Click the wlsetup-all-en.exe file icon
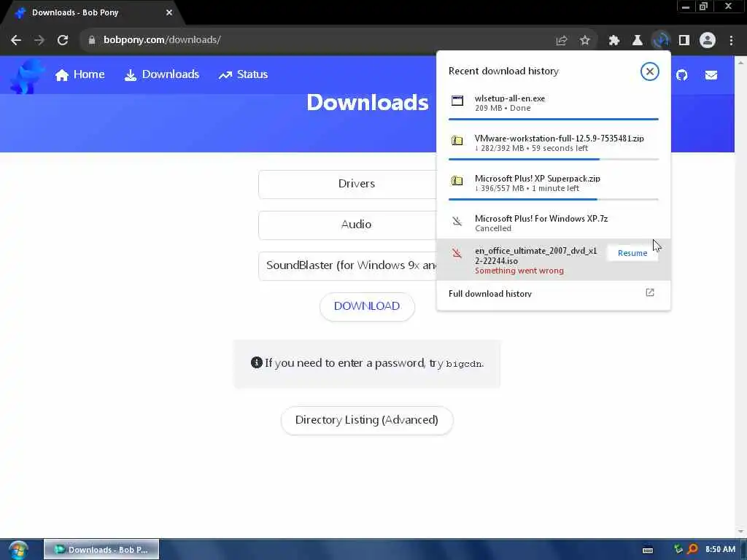Screen dimensions: 747x560 (x=457, y=101)
